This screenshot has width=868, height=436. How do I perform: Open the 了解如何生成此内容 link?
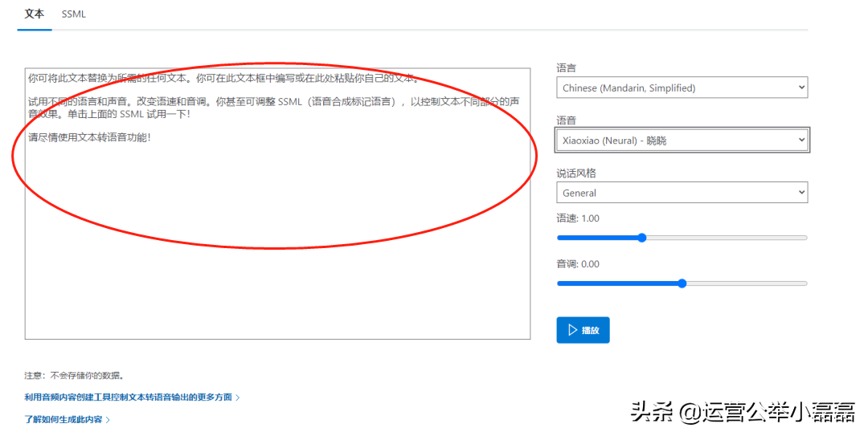[x=63, y=420]
